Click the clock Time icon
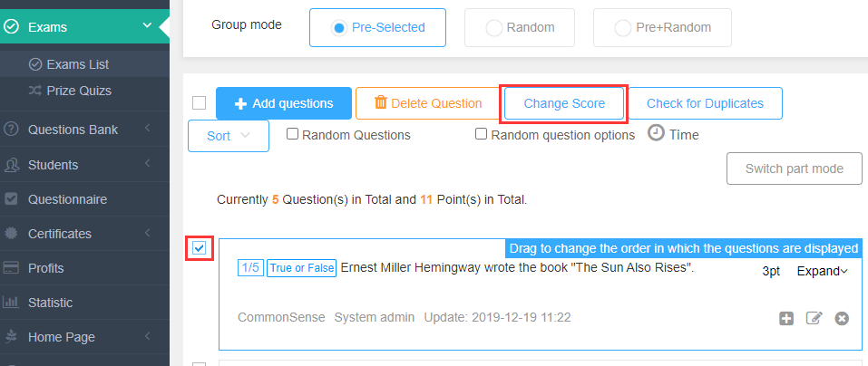 (x=656, y=133)
